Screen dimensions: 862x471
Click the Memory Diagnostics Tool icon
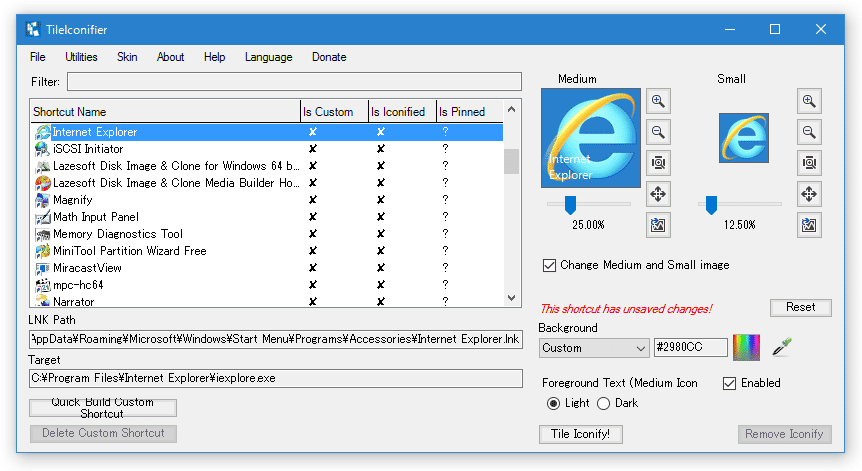coord(42,234)
